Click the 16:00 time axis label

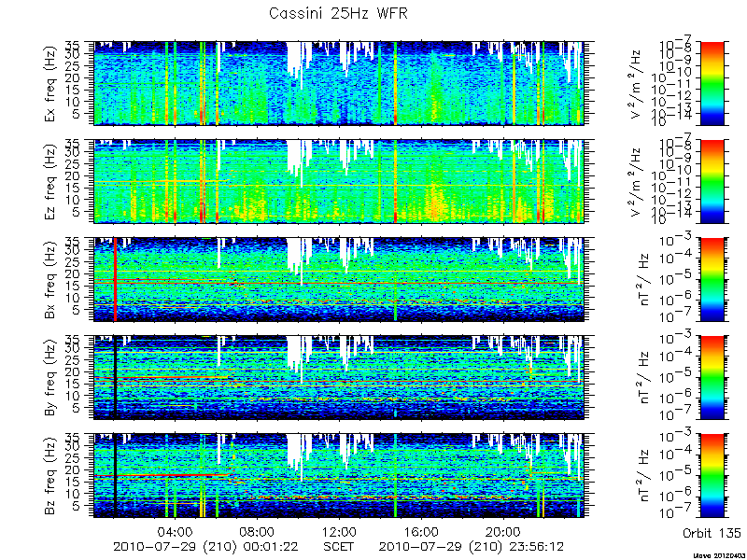[x=421, y=532]
